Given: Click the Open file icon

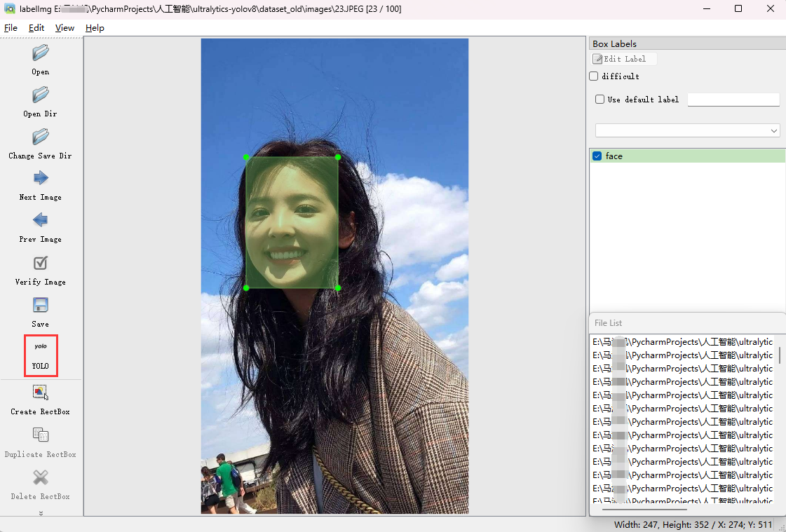Looking at the screenshot, I should coord(41,53).
